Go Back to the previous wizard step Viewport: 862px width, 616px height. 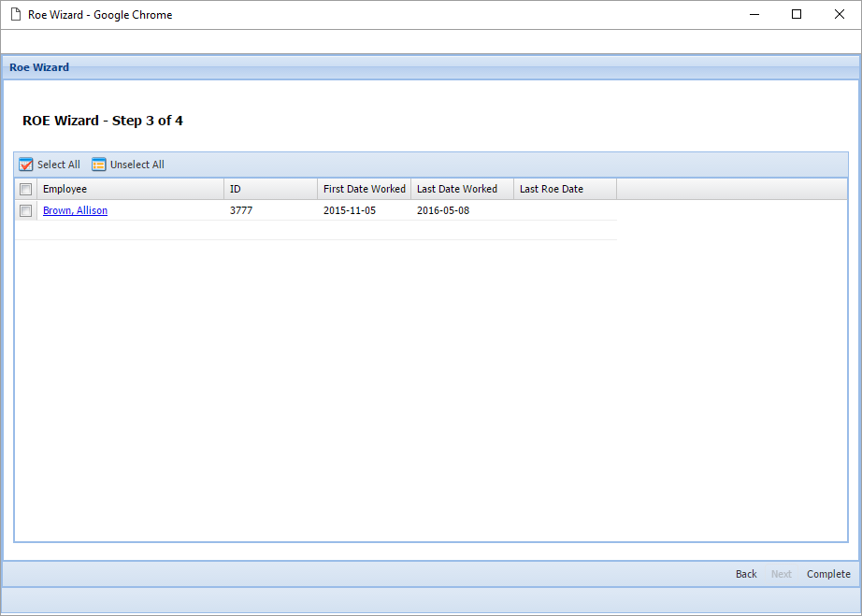tap(746, 574)
